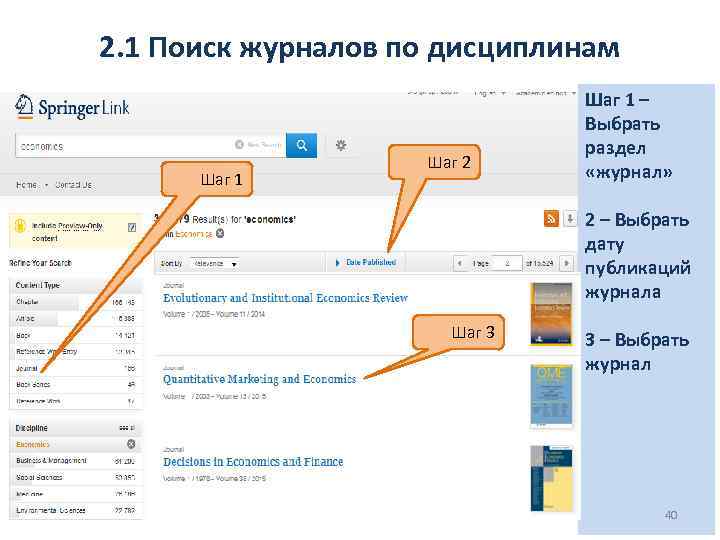Filter by Reference Work Entry

[75, 352]
